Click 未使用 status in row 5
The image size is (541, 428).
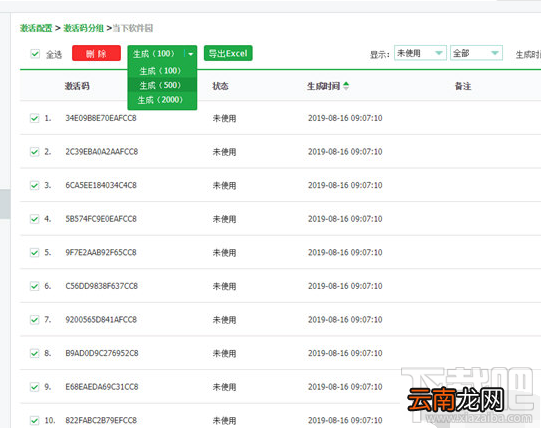225,253
